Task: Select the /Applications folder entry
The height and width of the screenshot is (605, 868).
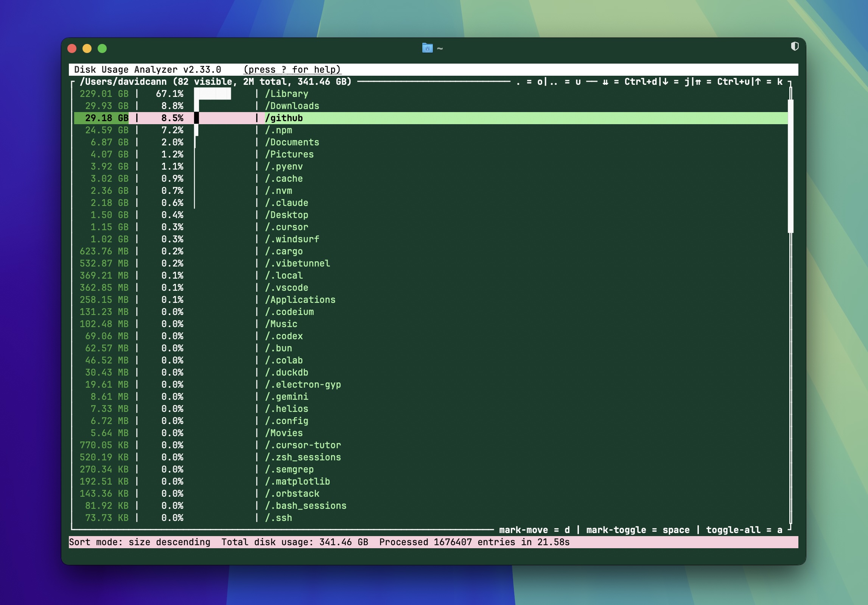Action: click(x=300, y=300)
